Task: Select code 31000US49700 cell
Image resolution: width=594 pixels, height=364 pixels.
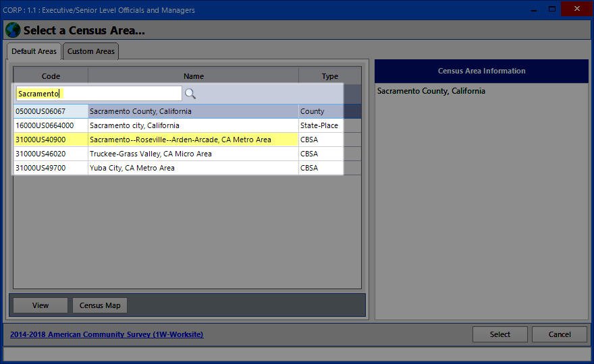Action: click(x=51, y=168)
